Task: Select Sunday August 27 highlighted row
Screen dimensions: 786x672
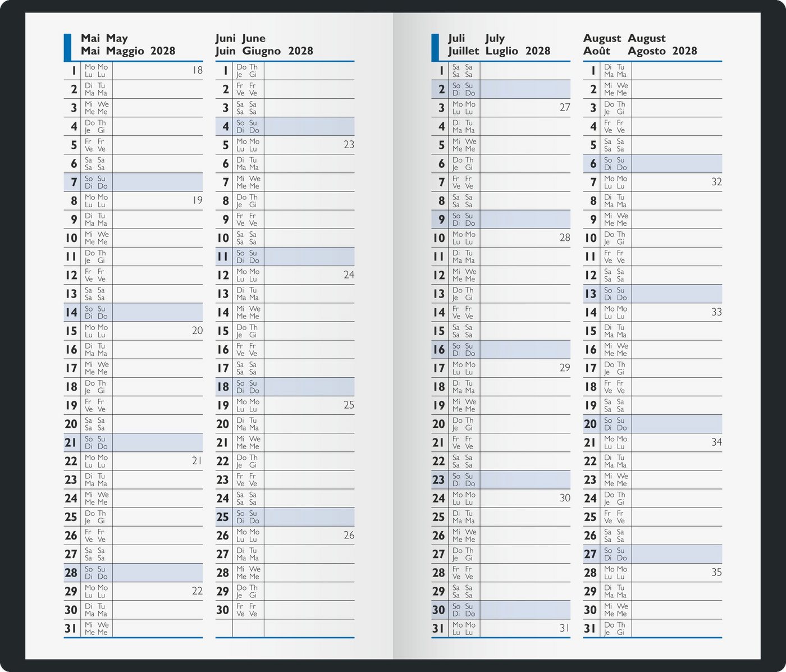Action: 652,554
